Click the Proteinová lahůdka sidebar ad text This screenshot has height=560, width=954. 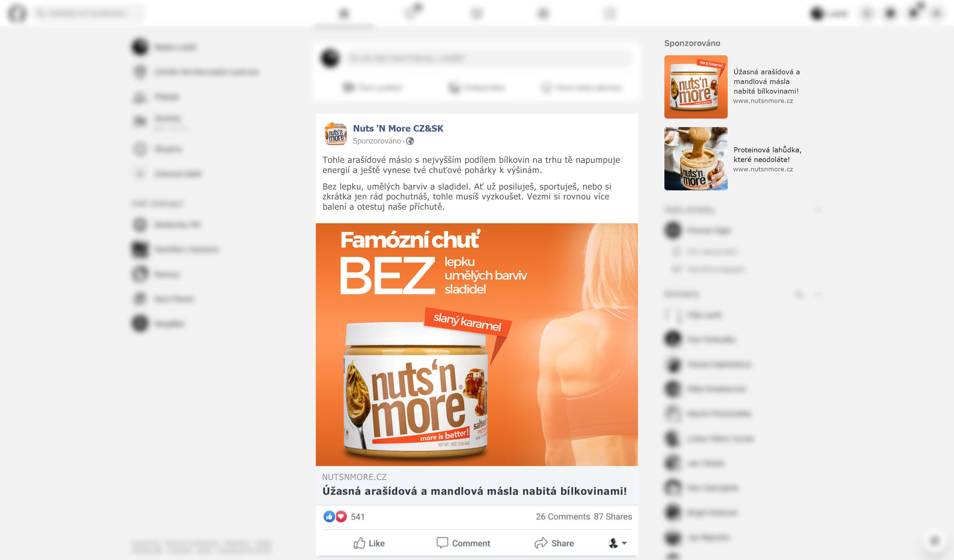pos(767,154)
